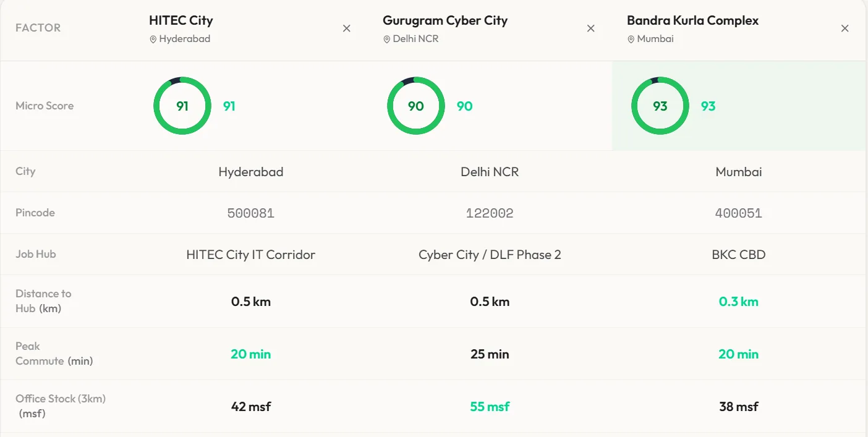Click the Hyderabad city cell in City row
The height and width of the screenshot is (437, 868).
[x=251, y=172]
